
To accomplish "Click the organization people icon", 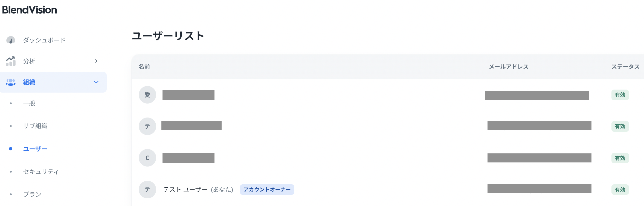I will [x=11, y=82].
